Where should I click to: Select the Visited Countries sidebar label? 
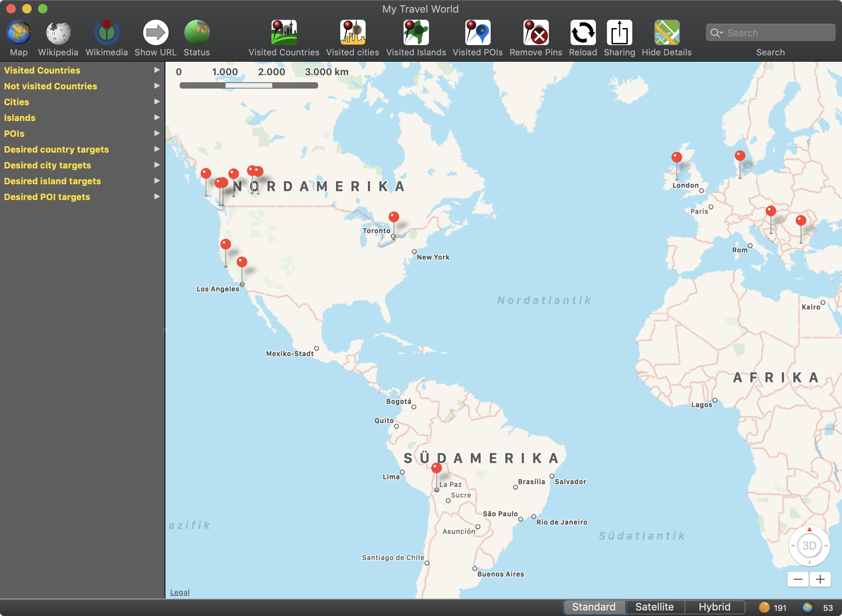(42, 70)
